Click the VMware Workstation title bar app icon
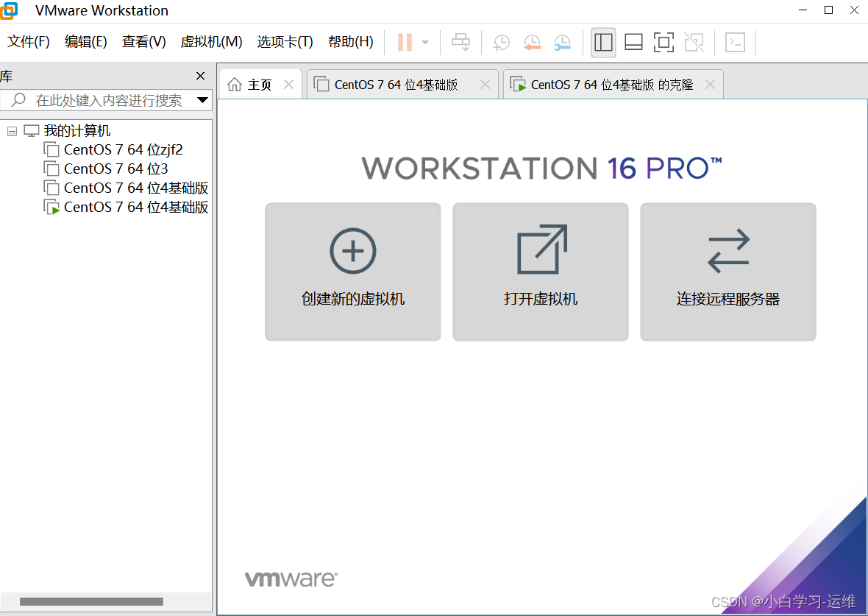This screenshot has height=616, width=868. coord(8,10)
